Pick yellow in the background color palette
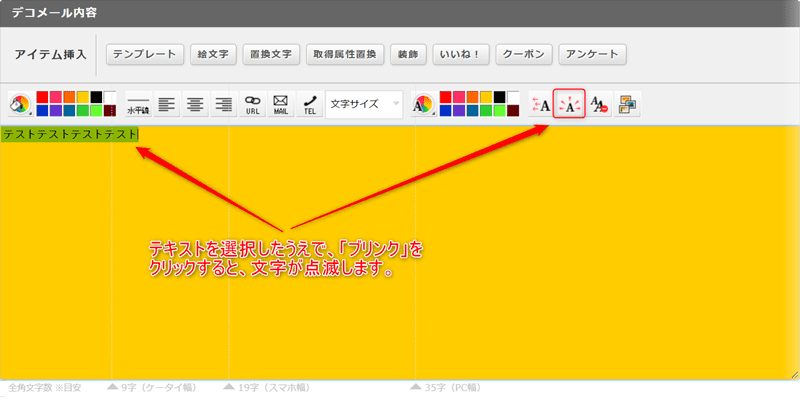800x405 pixels. (83, 97)
